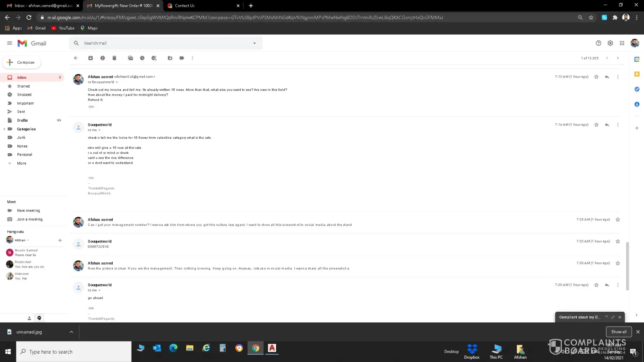Click the Windows taskbar search box

coord(74,352)
